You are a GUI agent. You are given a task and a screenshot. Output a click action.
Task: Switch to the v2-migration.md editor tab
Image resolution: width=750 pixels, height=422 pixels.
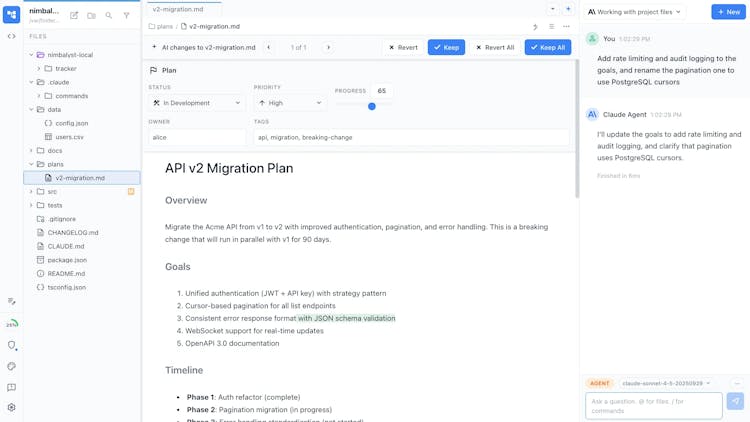coord(178,9)
